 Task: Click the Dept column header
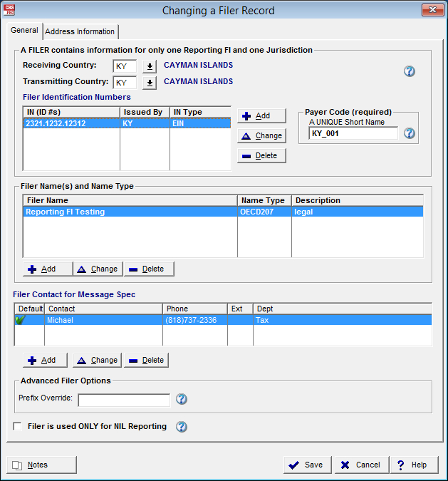343,309
